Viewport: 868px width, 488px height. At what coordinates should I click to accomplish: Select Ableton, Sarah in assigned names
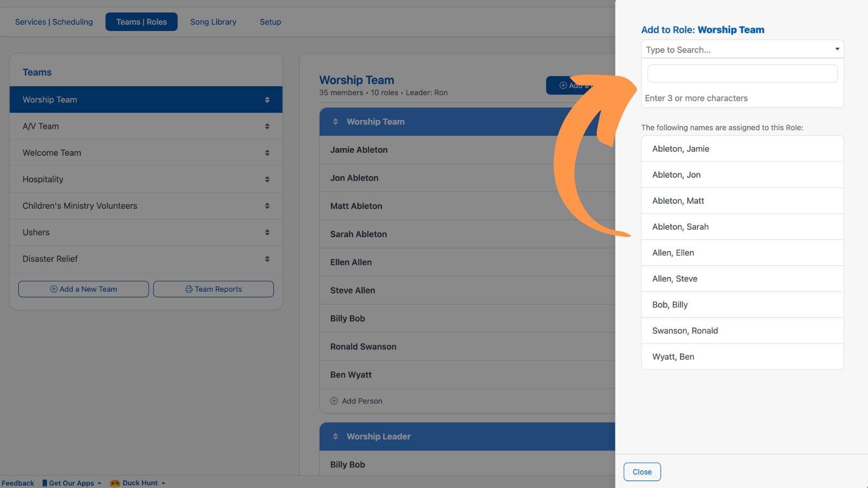(742, 227)
